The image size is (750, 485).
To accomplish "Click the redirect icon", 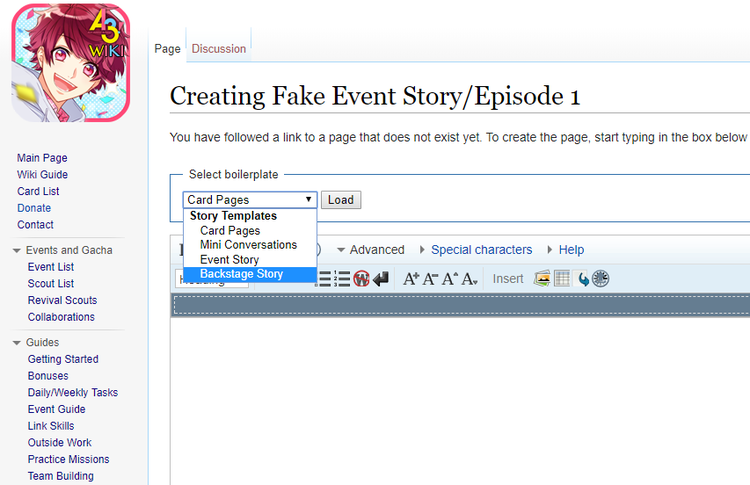I will click(x=583, y=279).
